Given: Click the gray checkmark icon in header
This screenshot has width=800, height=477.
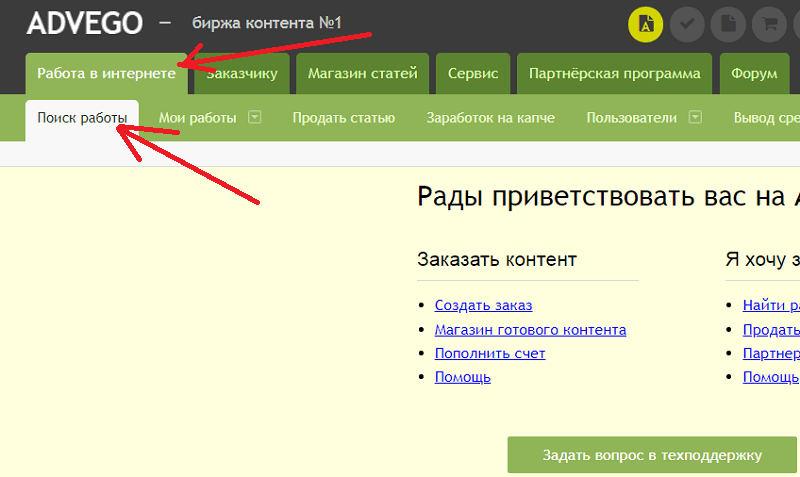Looking at the screenshot, I should tap(687, 24).
